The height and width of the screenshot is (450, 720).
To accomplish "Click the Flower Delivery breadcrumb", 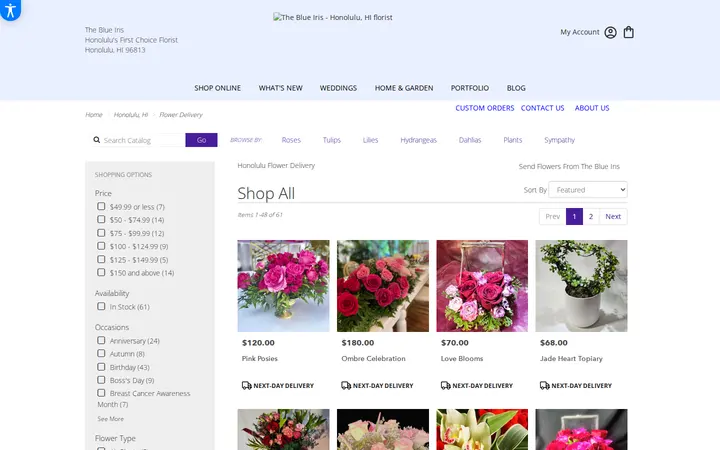I will tap(181, 115).
